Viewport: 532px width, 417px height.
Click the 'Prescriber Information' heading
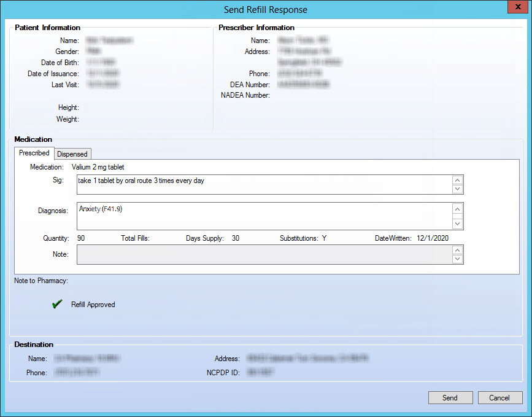(256, 28)
